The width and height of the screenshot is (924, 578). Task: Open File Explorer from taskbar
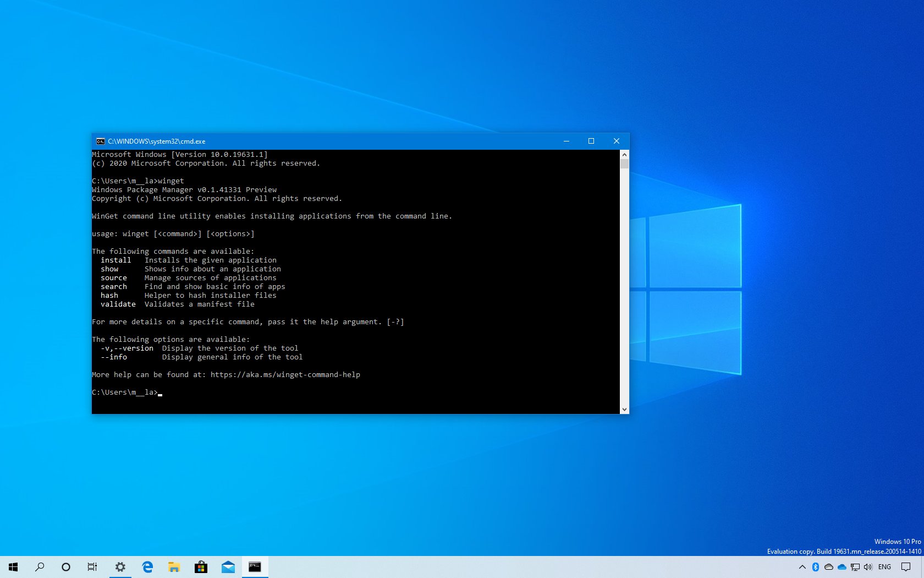tap(174, 567)
